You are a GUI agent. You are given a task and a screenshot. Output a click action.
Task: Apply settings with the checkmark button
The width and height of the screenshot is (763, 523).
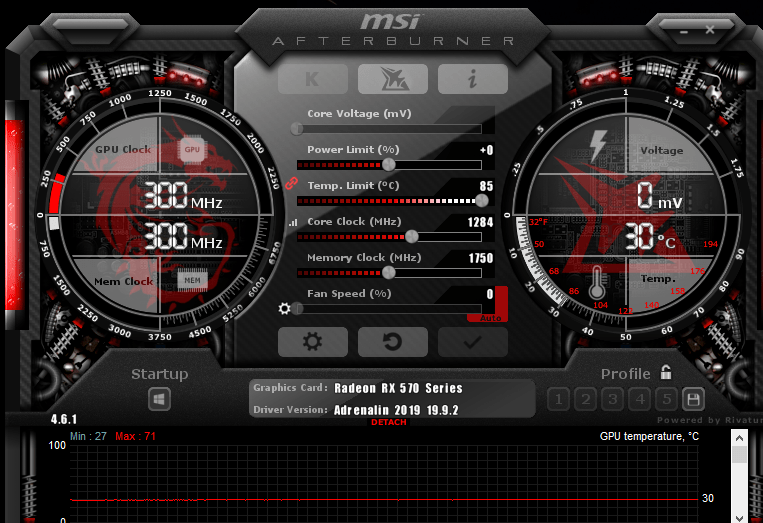(x=472, y=342)
